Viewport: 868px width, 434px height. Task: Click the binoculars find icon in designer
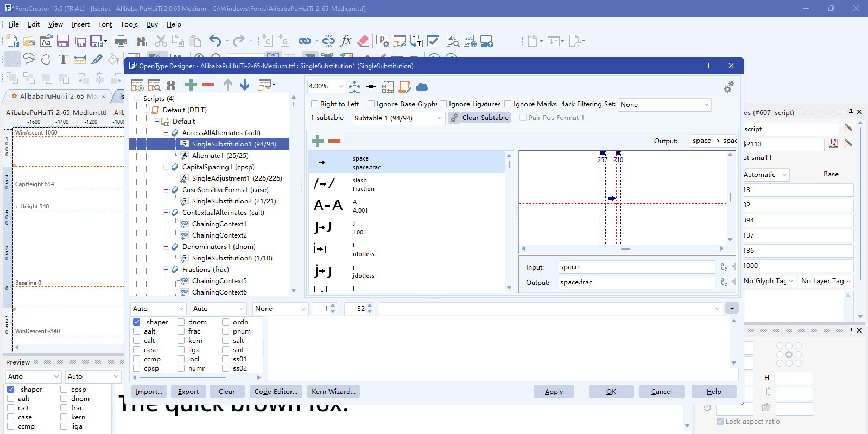click(x=171, y=85)
